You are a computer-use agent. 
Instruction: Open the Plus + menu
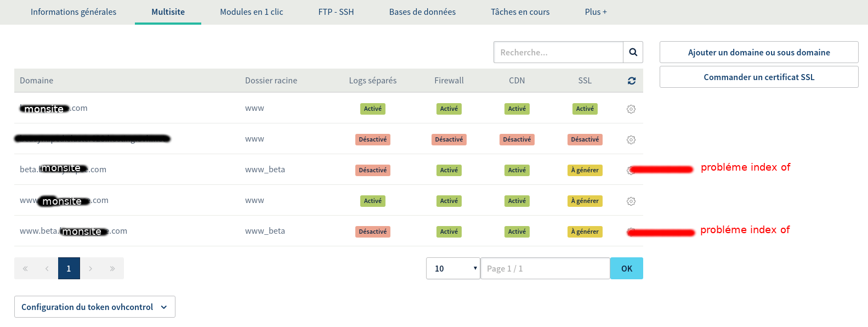pyautogui.click(x=595, y=12)
